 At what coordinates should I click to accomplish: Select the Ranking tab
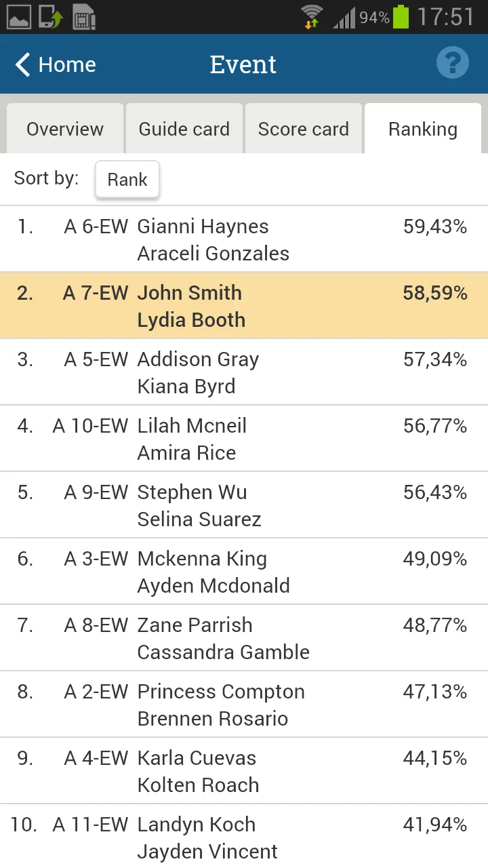point(423,129)
